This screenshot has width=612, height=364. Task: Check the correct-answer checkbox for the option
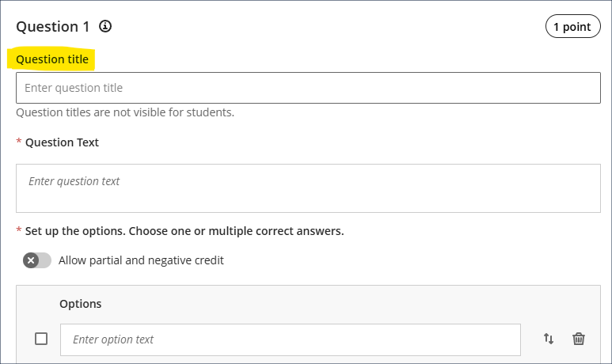tap(41, 339)
